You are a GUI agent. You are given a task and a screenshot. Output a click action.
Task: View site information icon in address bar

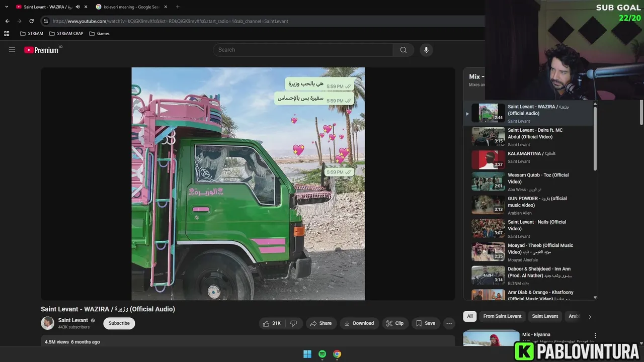[x=46, y=21]
